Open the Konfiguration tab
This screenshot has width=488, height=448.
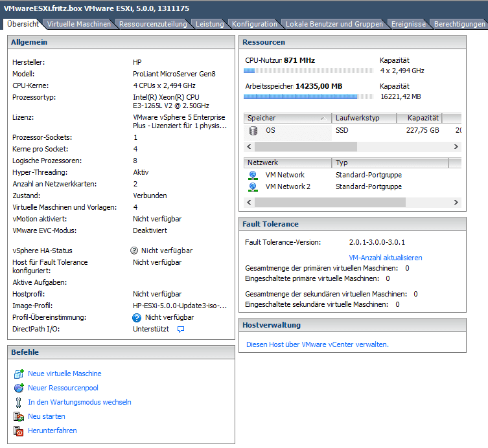click(x=254, y=24)
